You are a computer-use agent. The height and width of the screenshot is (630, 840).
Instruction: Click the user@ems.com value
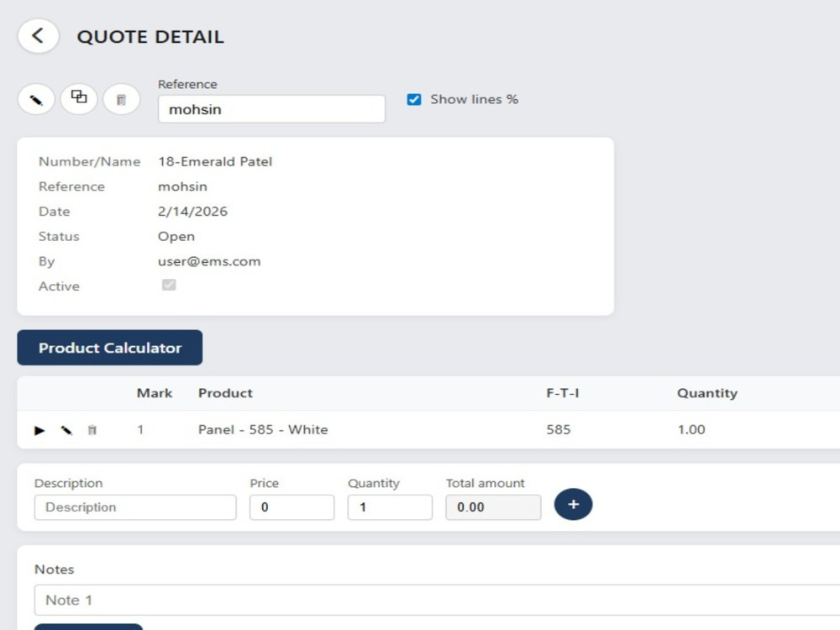pyautogui.click(x=209, y=261)
